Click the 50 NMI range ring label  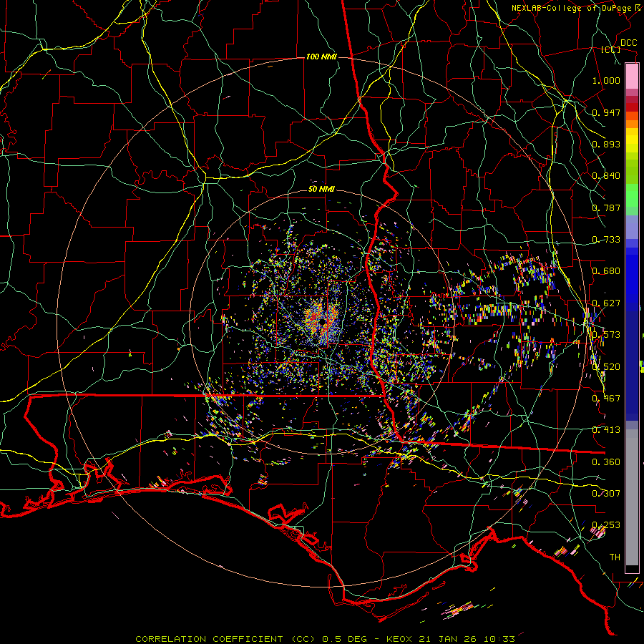(321, 190)
